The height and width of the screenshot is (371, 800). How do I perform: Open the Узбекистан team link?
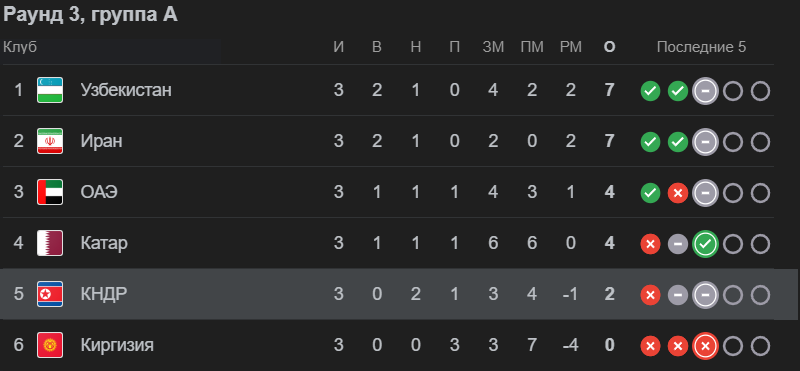[x=126, y=90]
